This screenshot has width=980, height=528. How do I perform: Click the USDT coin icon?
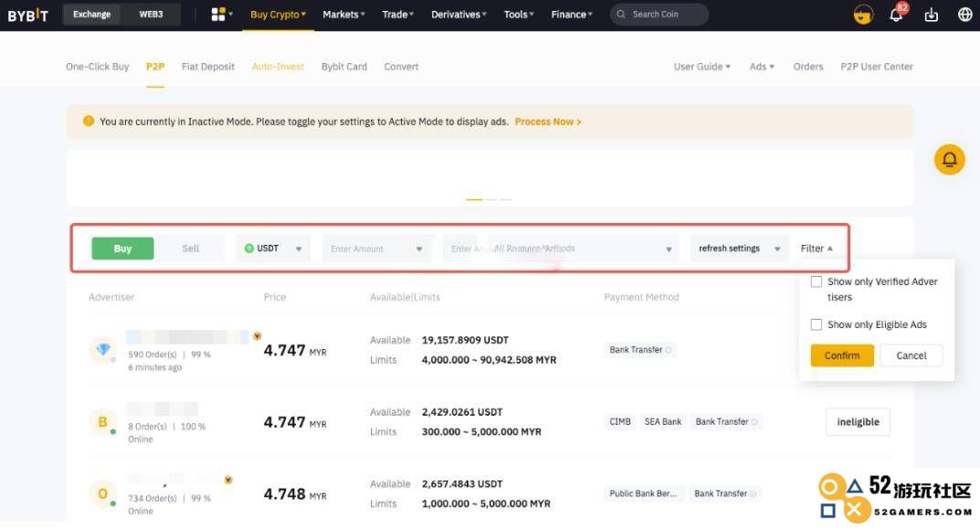click(x=248, y=248)
